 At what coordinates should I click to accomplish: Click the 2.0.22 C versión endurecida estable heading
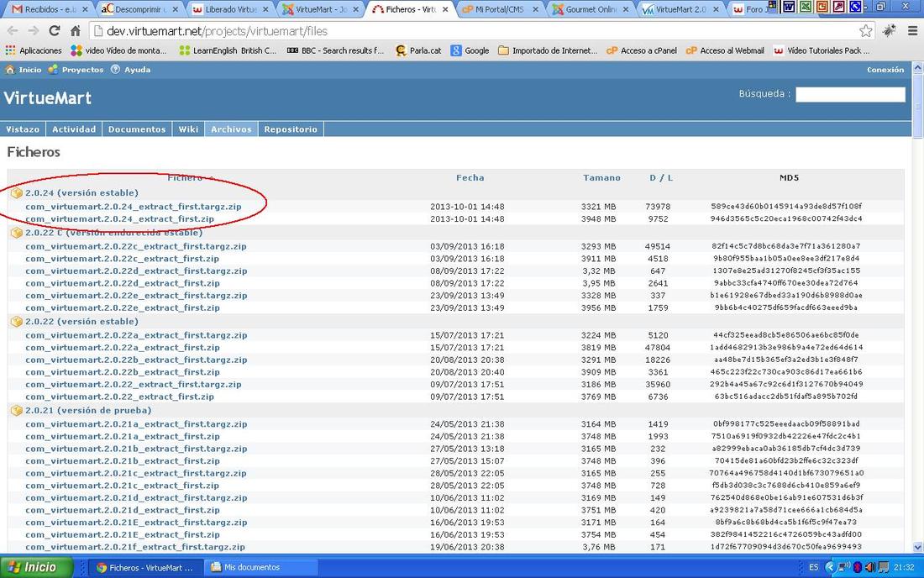coord(113,233)
